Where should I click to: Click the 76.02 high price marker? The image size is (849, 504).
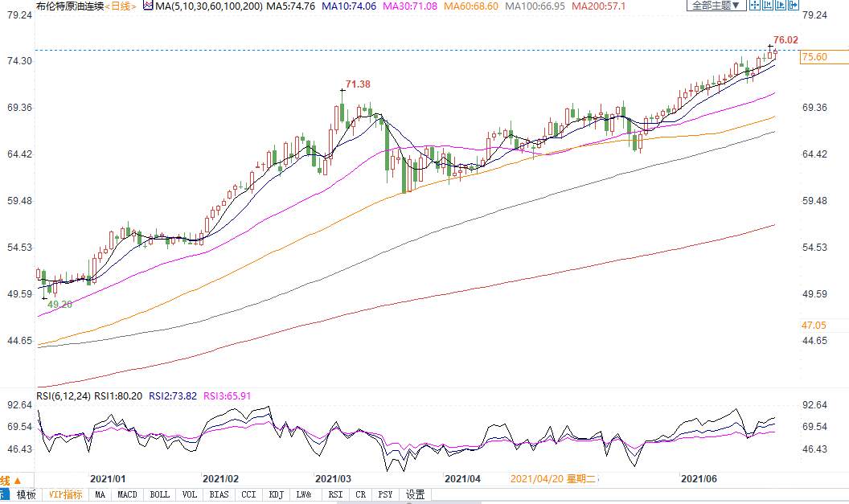click(x=785, y=40)
